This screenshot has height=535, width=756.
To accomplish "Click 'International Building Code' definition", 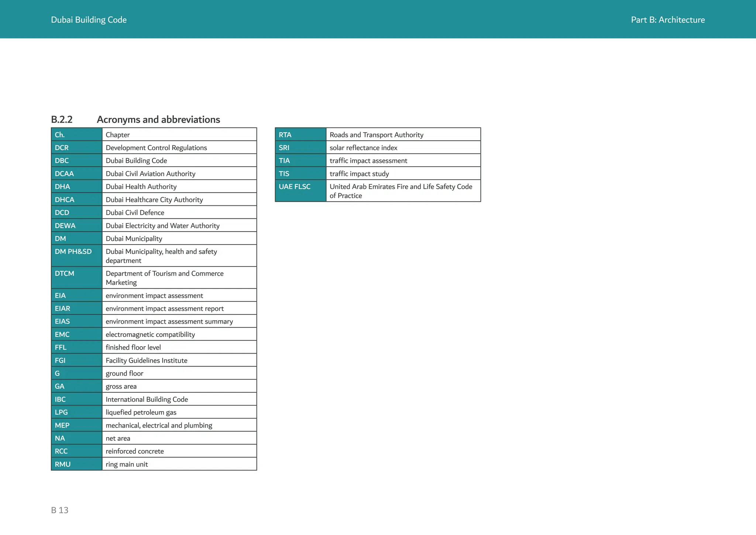I will point(147,399).
